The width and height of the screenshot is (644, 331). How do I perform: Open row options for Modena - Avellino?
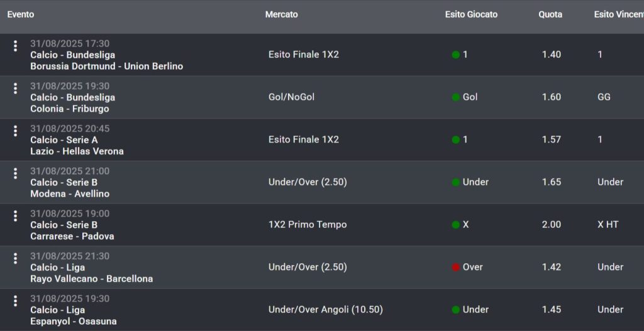click(15, 174)
